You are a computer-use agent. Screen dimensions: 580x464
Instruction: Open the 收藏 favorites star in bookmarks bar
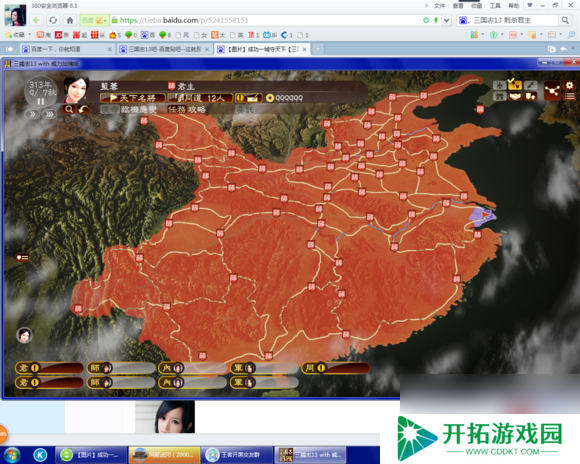[15, 35]
